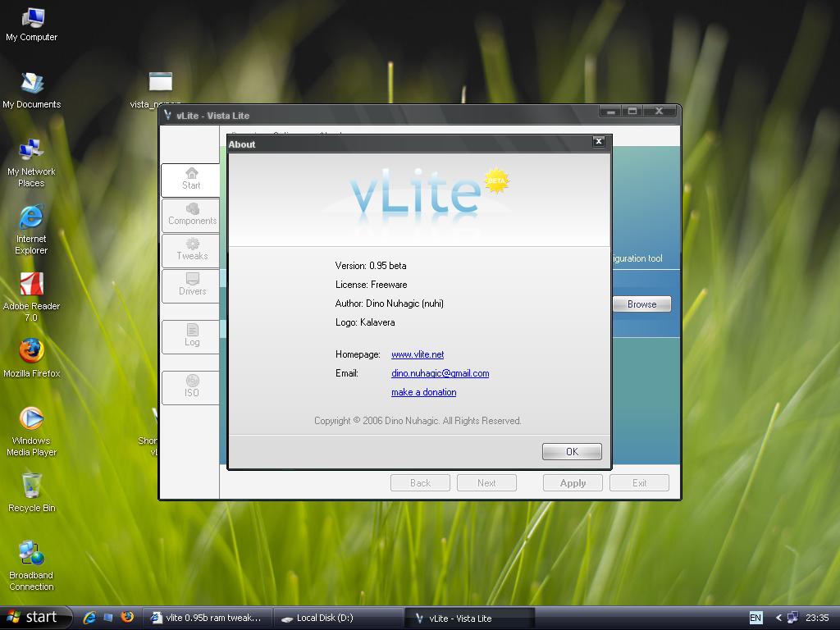This screenshot has width=840, height=630.
Task: Click the Internet Explorer quick launch icon
Action: click(x=89, y=618)
